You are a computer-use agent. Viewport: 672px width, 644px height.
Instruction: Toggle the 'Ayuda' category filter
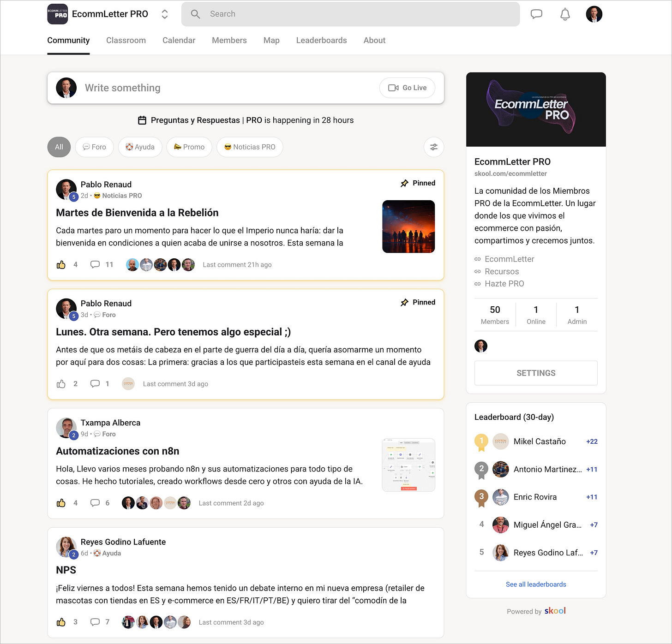tap(140, 147)
